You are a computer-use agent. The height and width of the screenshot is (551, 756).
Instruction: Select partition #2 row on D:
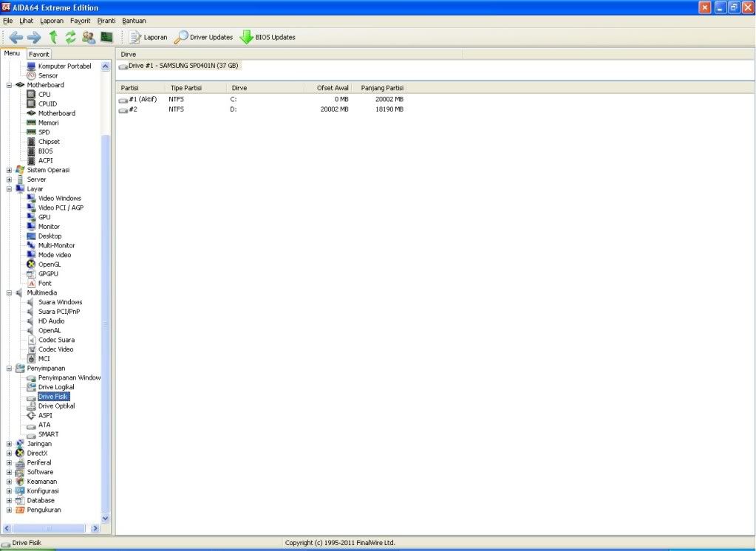[262, 109]
